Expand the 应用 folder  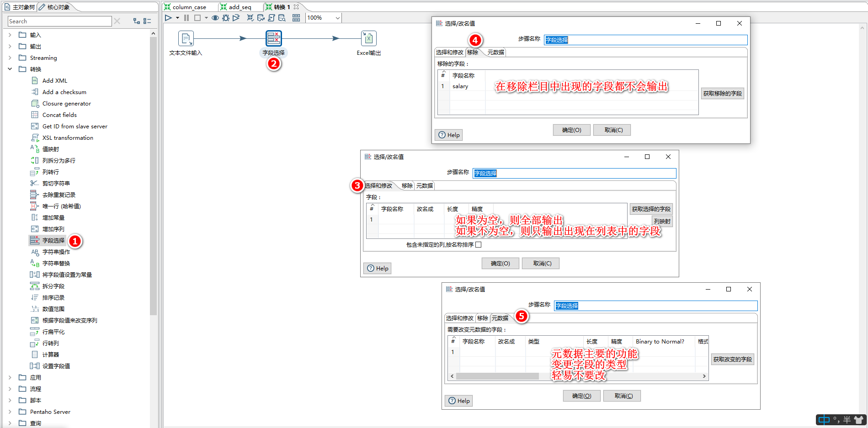click(10, 377)
